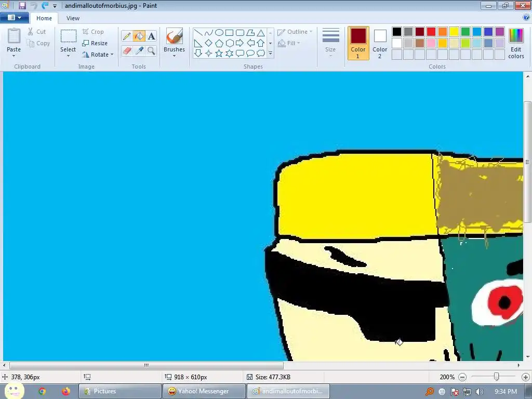The height and width of the screenshot is (399, 532).
Task: Select the Color 1 box
Action: tap(358, 43)
